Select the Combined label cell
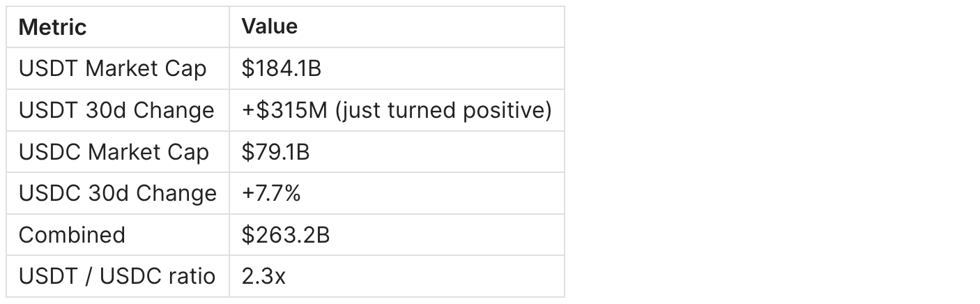 click(72, 235)
